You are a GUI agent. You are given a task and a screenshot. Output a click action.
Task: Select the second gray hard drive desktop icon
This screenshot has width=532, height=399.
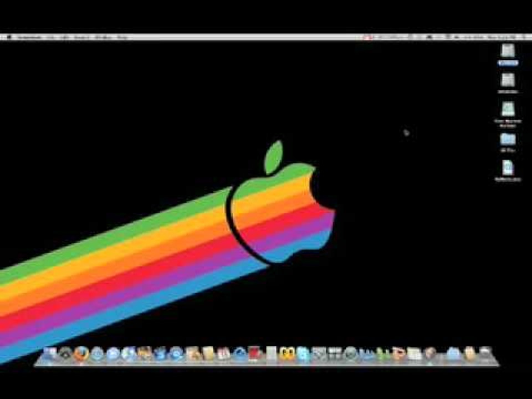tap(508, 80)
